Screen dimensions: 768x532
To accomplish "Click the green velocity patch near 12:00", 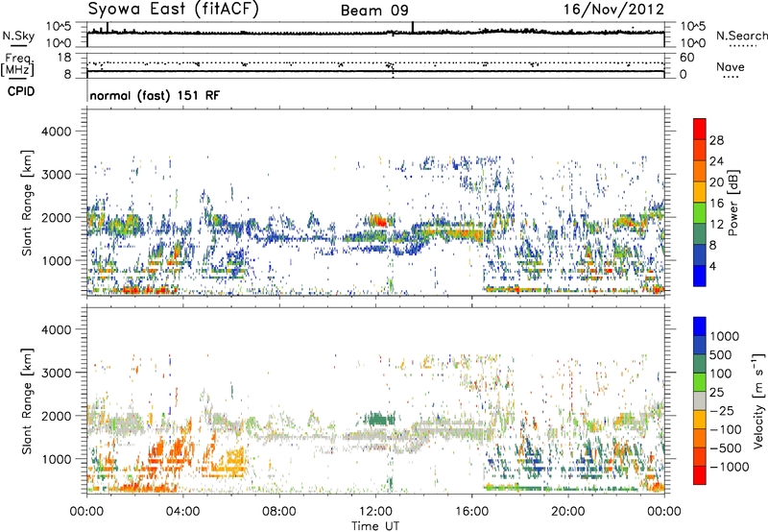I will (379, 420).
